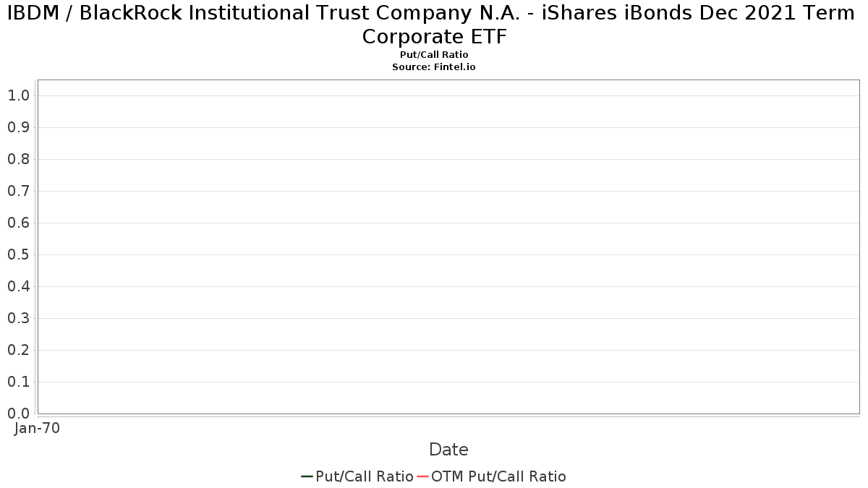Click the red OTM legend line swatch
The height and width of the screenshot is (488, 868).
coord(422,476)
